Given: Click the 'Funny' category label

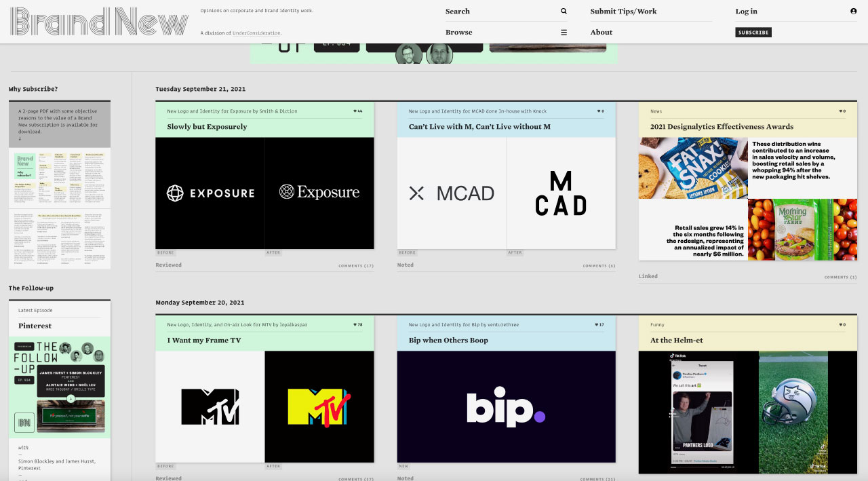Looking at the screenshot, I should 657,325.
